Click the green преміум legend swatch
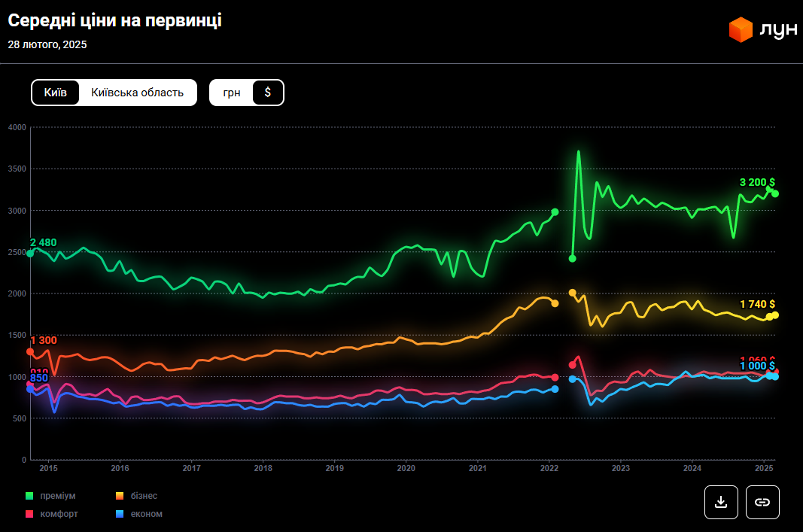 29,496
